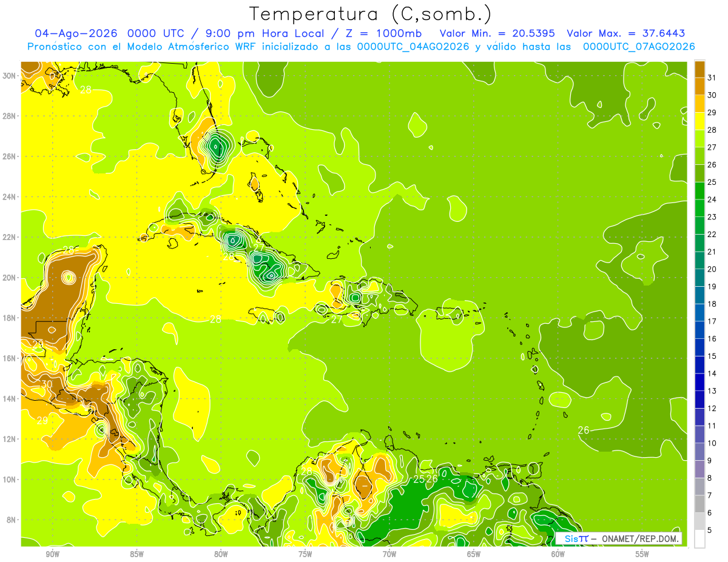
Task: Click "0000UTC_04AGO2026" initialization time text
Action: click(x=413, y=47)
